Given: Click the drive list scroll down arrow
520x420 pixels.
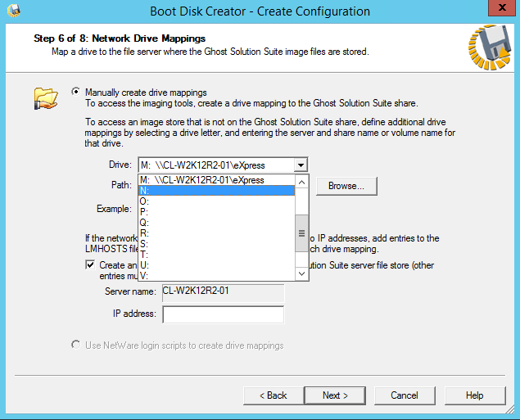Looking at the screenshot, I should pyautogui.click(x=301, y=273).
